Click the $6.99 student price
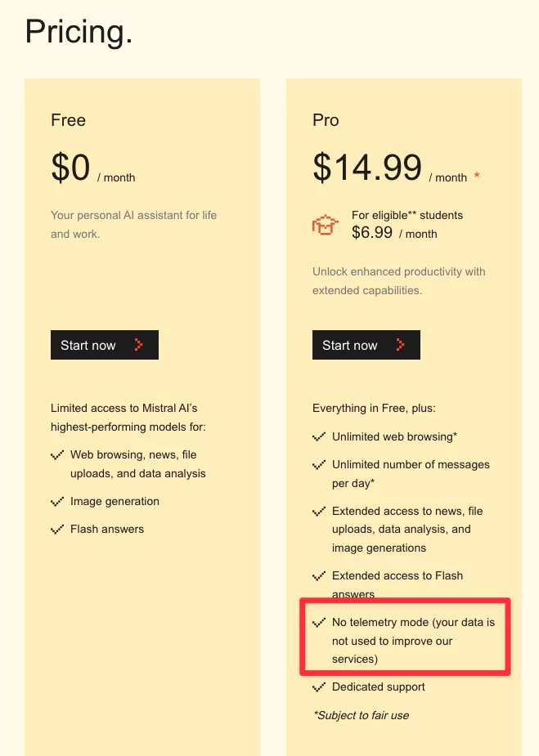 (x=372, y=232)
